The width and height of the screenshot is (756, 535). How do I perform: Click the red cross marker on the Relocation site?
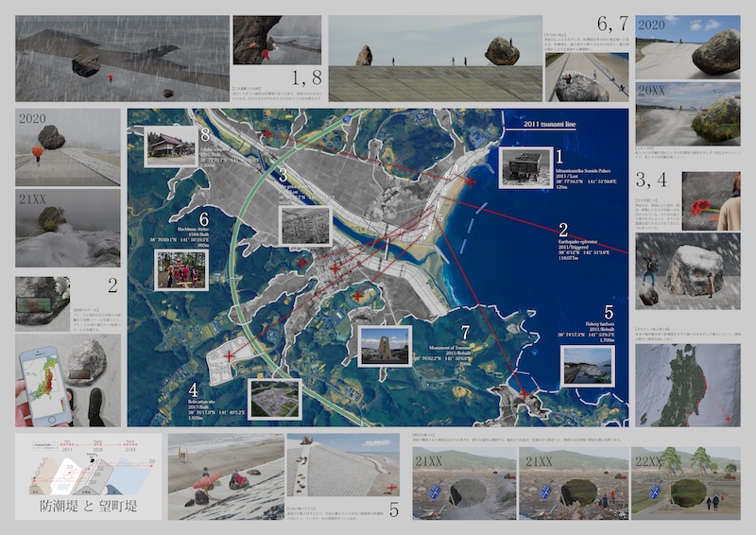click(230, 355)
